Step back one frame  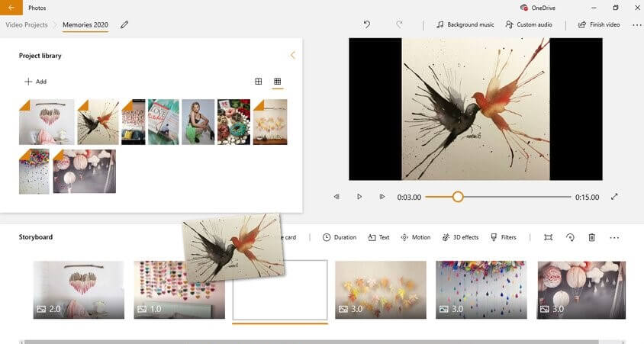(x=336, y=197)
